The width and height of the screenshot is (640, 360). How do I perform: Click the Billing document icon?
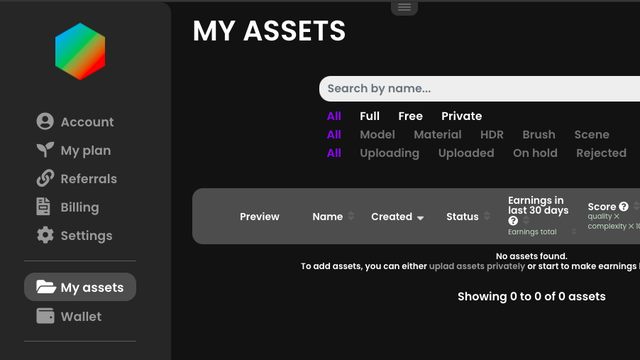43,207
